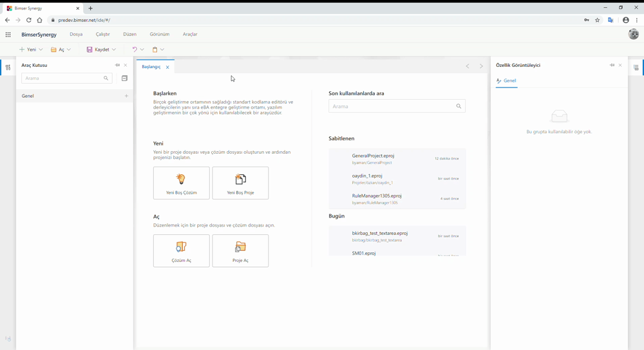Click the search magnifier in Araç Kutusu
644x350 pixels.
pyautogui.click(x=106, y=78)
